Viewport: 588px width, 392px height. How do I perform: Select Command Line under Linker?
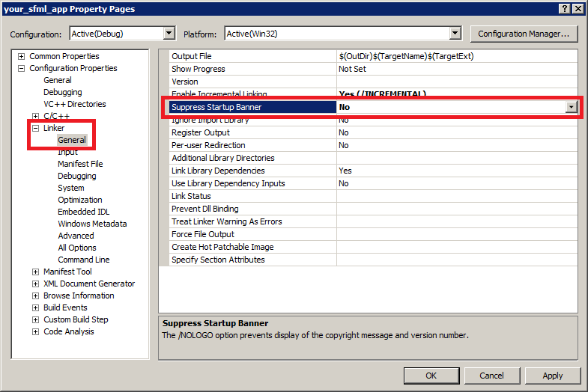[83, 260]
